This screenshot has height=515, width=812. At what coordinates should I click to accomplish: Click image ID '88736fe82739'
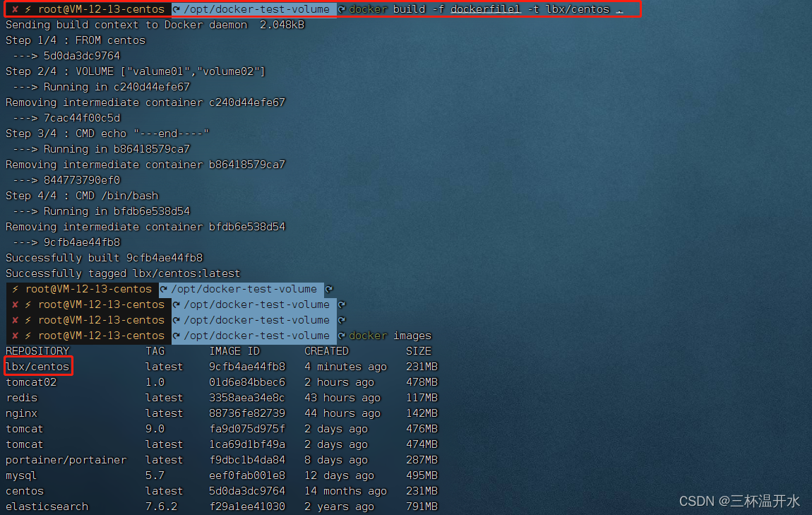click(247, 413)
